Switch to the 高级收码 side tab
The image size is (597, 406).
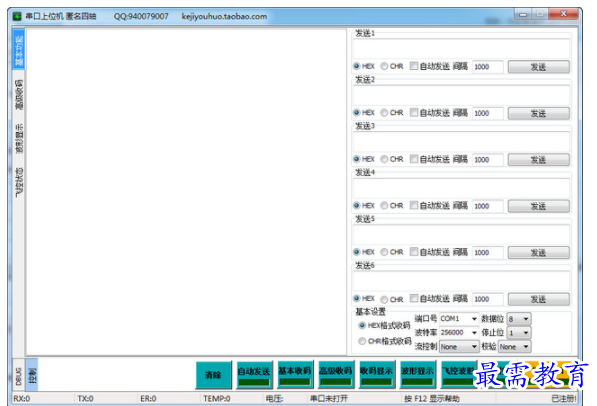click(x=19, y=94)
